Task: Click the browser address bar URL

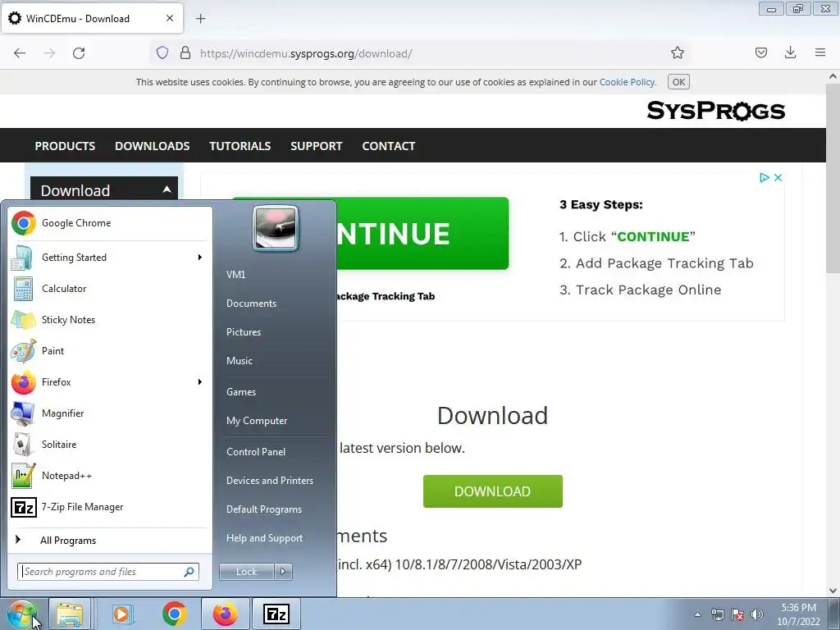Action: tap(306, 53)
